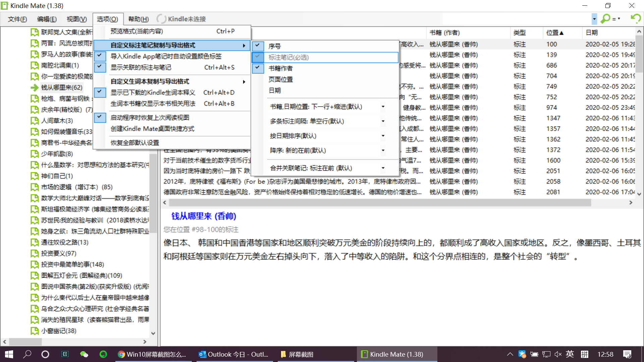
Task: Click the book icon beside 投资要义(97)
Action: (35, 254)
